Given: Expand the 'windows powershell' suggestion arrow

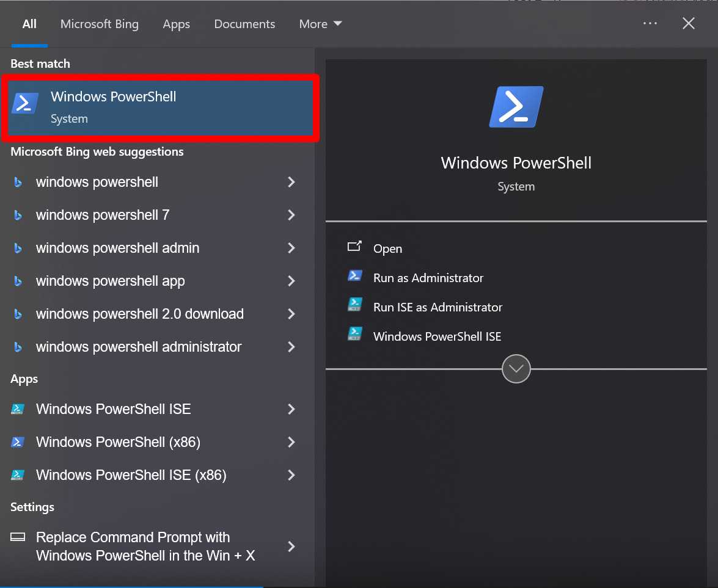Looking at the screenshot, I should (291, 182).
